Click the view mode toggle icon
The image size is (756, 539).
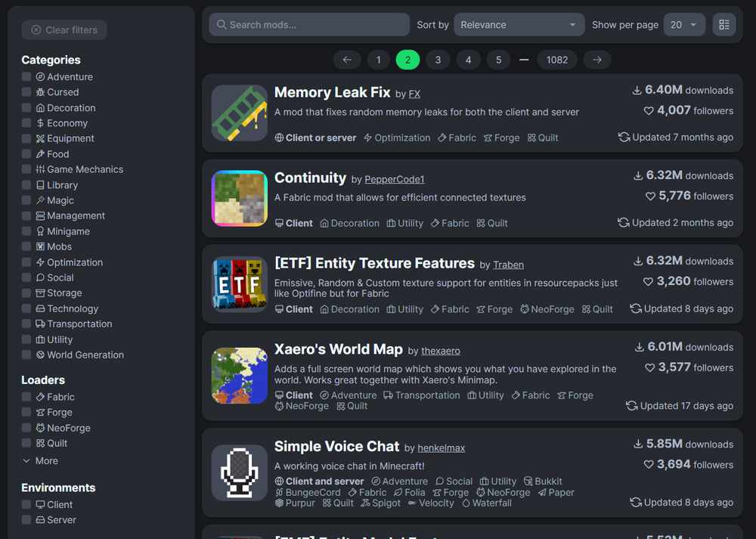coord(724,25)
